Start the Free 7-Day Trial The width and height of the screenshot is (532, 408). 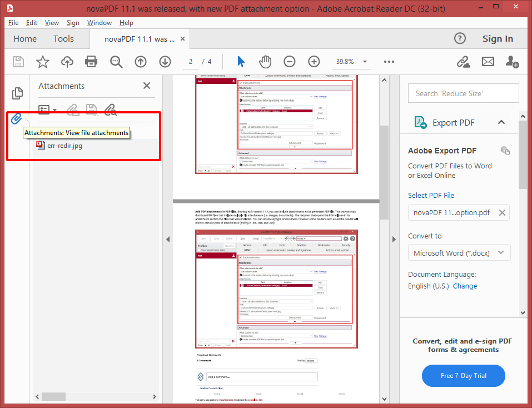click(x=464, y=375)
